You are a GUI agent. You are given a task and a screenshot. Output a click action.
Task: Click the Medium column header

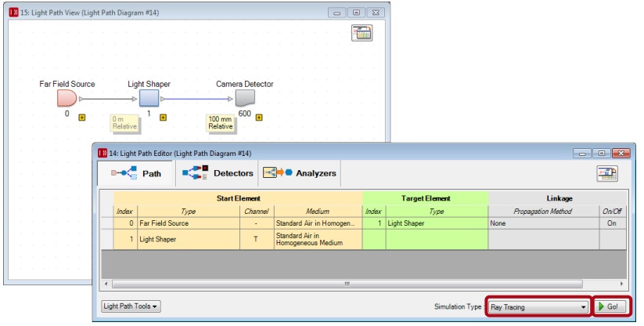pyautogui.click(x=318, y=212)
